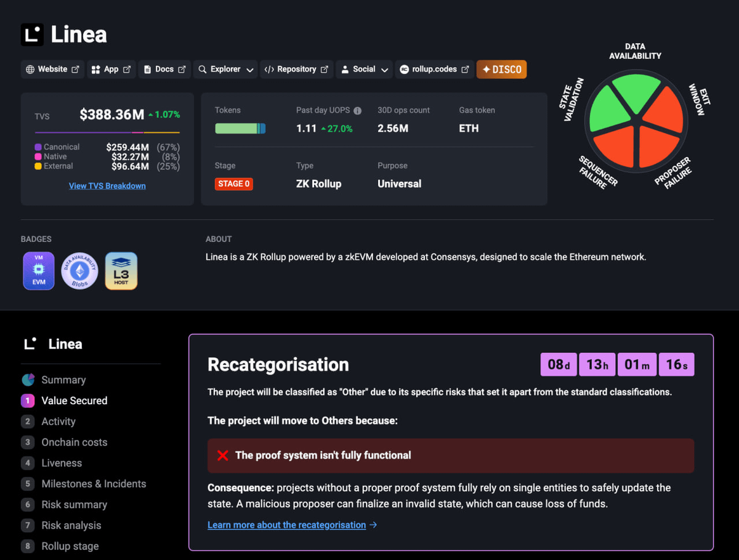
Task: Click the ETH gas token value
Action: (469, 128)
